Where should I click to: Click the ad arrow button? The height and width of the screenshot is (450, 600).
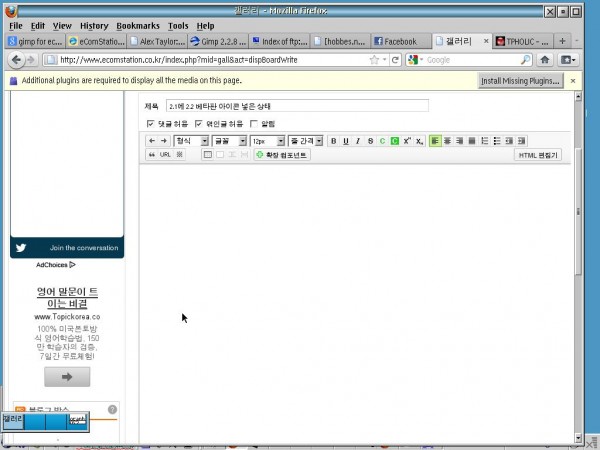tap(67, 377)
